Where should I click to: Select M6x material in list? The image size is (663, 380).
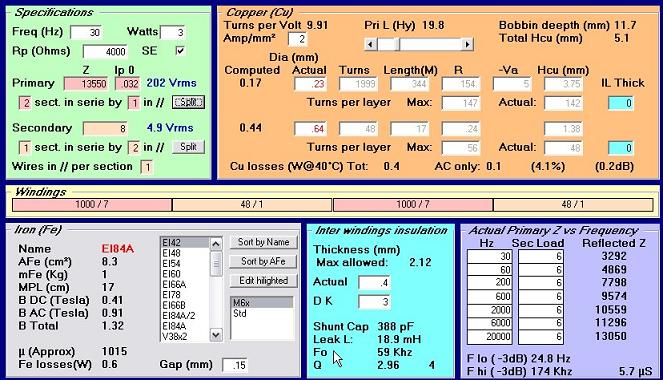(x=262, y=303)
